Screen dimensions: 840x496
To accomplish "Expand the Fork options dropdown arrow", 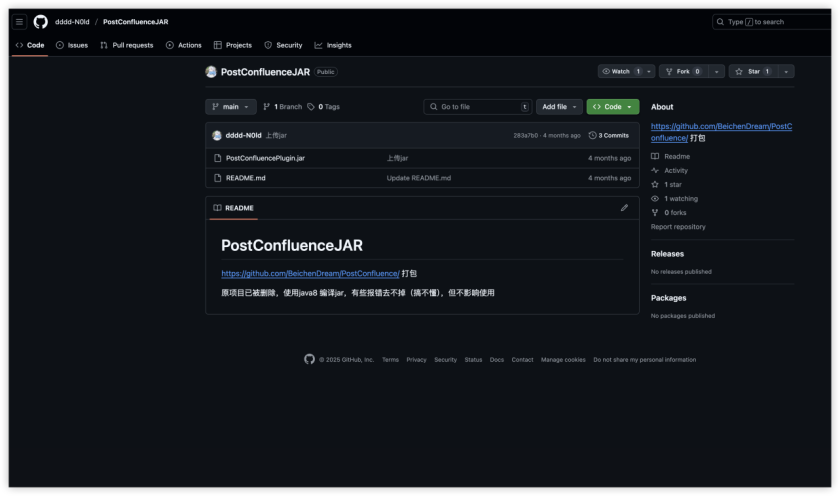I will pyautogui.click(x=717, y=71).
